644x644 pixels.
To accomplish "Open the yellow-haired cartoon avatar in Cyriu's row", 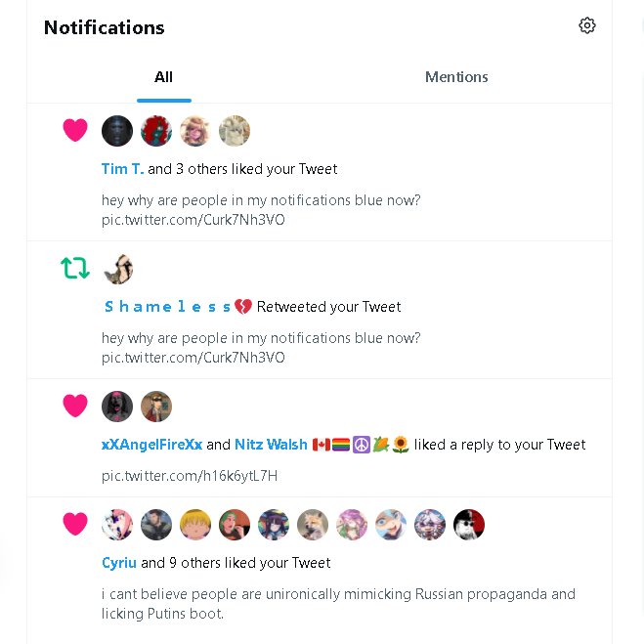I will click(195, 525).
